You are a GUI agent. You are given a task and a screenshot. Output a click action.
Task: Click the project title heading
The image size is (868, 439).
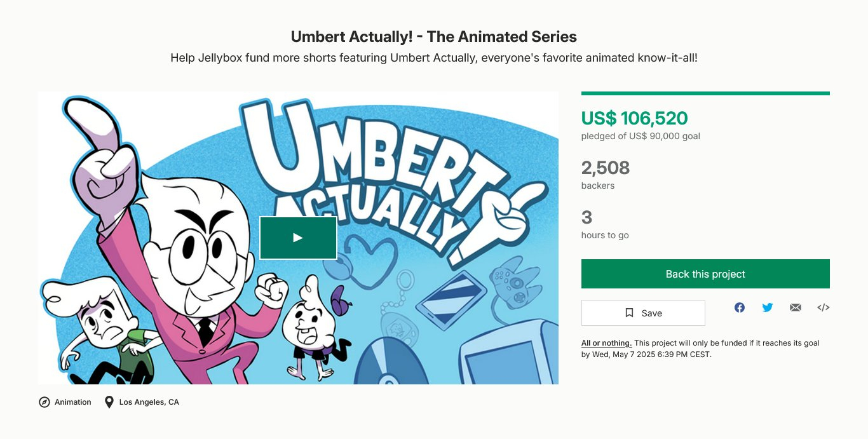pos(434,37)
